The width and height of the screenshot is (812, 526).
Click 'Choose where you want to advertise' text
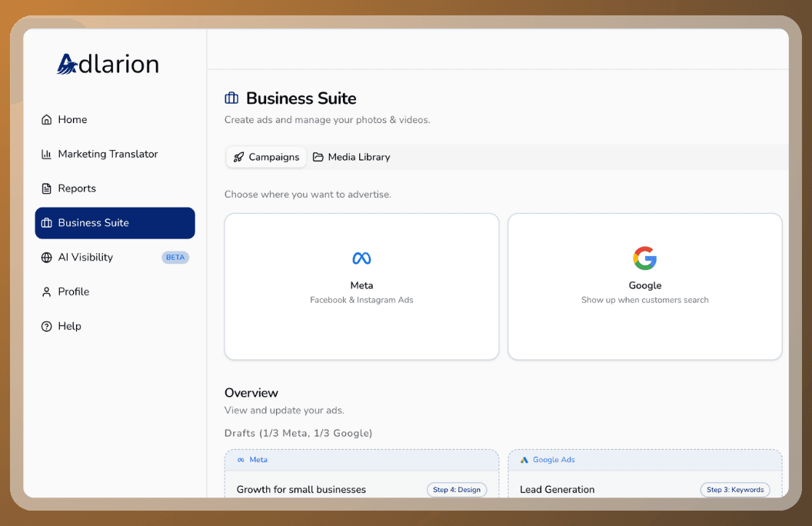pos(308,195)
